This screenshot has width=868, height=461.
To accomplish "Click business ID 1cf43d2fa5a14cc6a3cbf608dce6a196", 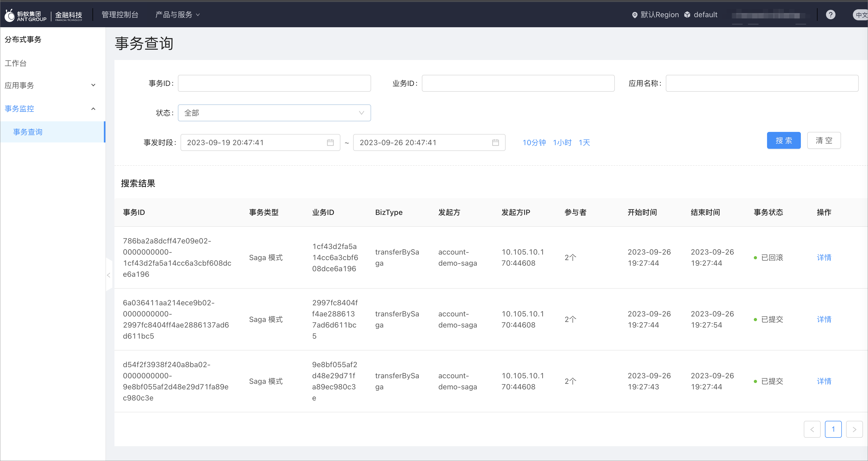I will pyautogui.click(x=335, y=257).
